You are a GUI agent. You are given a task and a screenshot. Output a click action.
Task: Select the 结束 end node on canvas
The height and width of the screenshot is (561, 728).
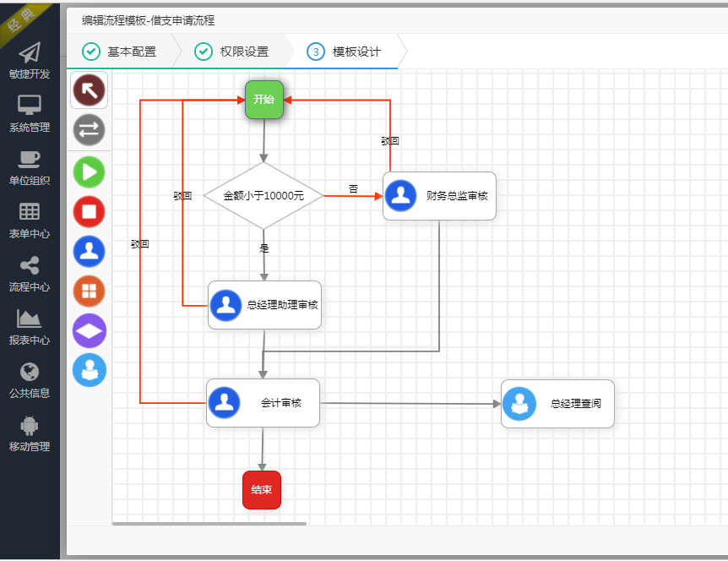(x=262, y=489)
